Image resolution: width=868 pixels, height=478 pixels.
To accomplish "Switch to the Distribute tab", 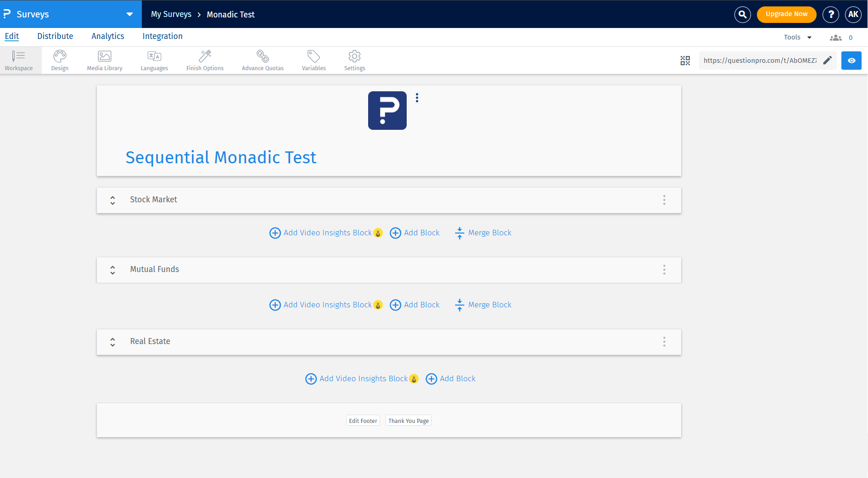I will (x=55, y=36).
